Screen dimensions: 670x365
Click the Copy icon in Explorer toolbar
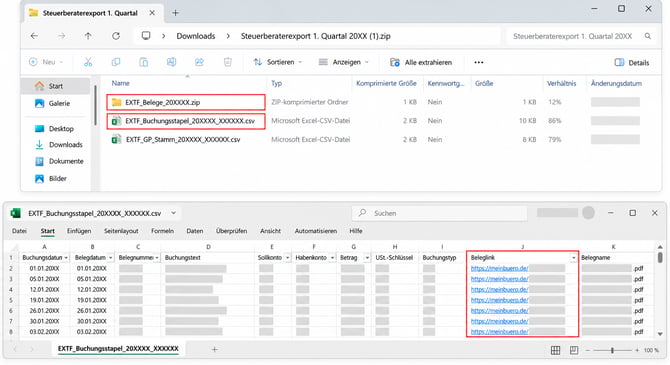tap(116, 62)
